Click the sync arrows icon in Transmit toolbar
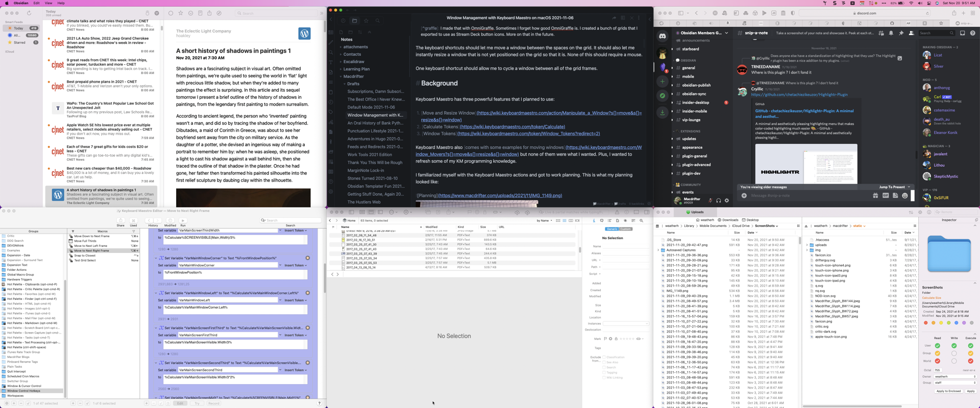Viewport: 980px width, 408px height. pos(911,212)
